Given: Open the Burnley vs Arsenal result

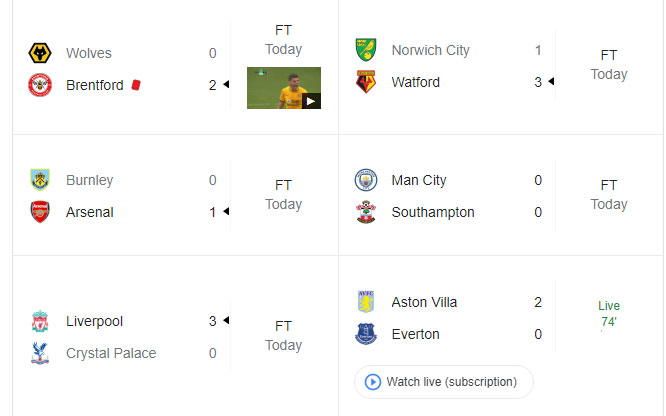Looking at the screenshot, I should coord(175,195).
